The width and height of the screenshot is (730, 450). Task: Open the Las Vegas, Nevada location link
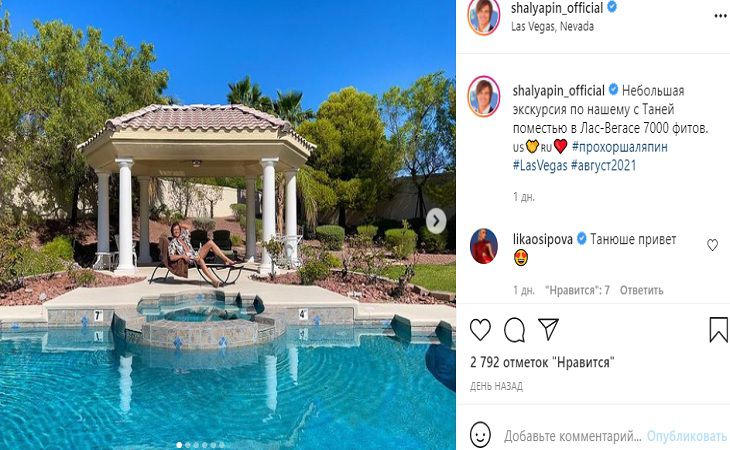(552, 27)
